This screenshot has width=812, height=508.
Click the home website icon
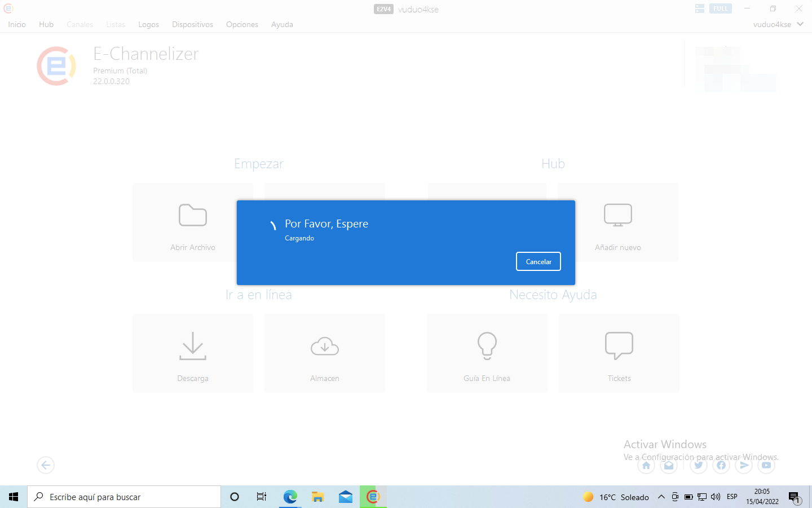pyautogui.click(x=646, y=466)
